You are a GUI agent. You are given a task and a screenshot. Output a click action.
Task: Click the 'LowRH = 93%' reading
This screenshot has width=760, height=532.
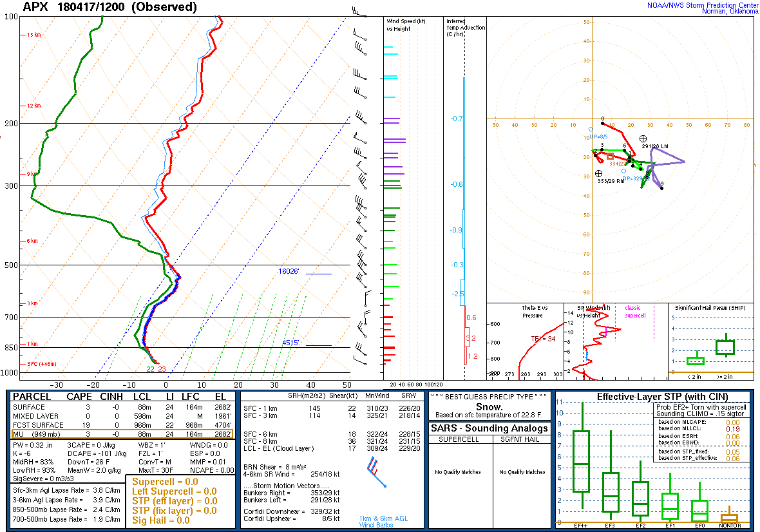[x=34, y=470]
